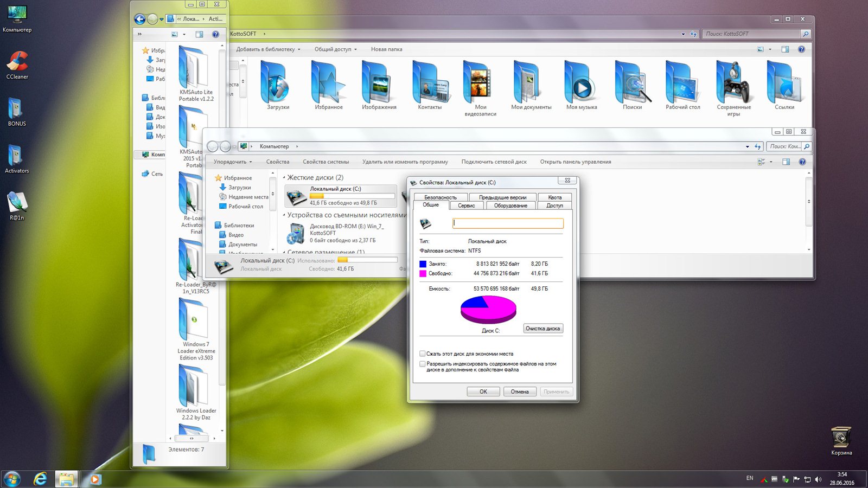Click Подключить сетевой диск
Screen dimensions: 868x488
pos(494,162)
